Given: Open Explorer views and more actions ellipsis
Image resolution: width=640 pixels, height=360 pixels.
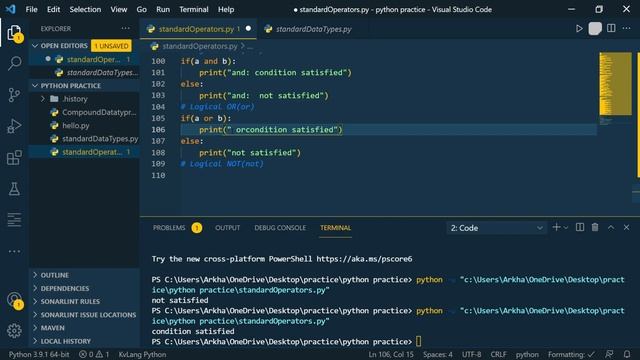Looking at the screenshot, I should pyautogui.click(x=125, y=29).
